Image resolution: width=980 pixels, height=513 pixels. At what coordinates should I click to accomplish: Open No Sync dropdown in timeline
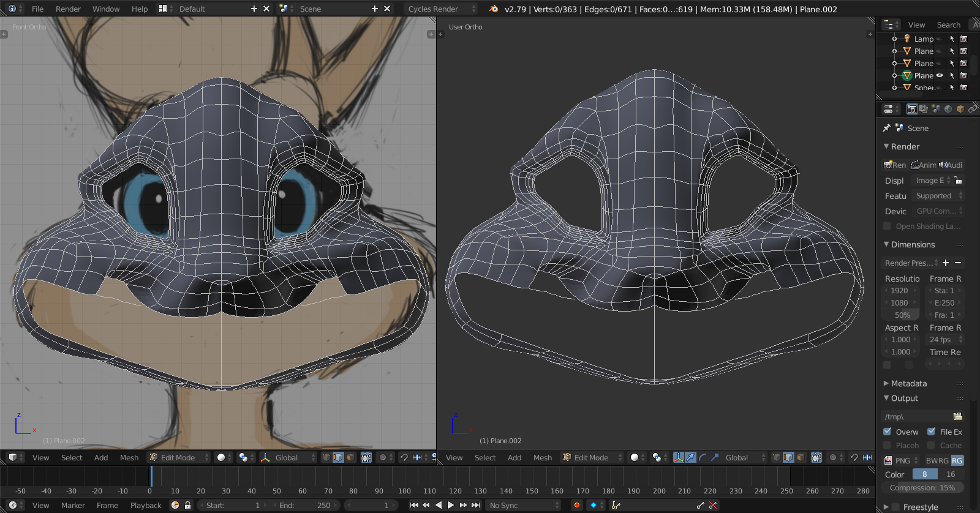524,505
